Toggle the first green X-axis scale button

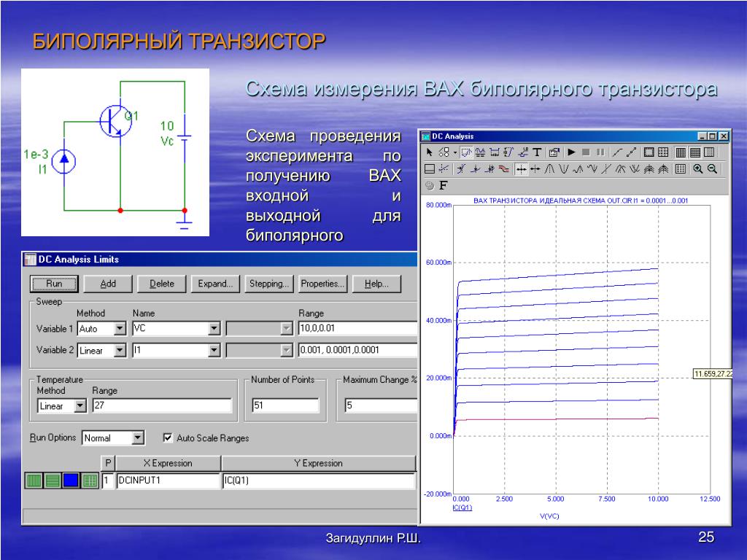[x=34, y=481]
